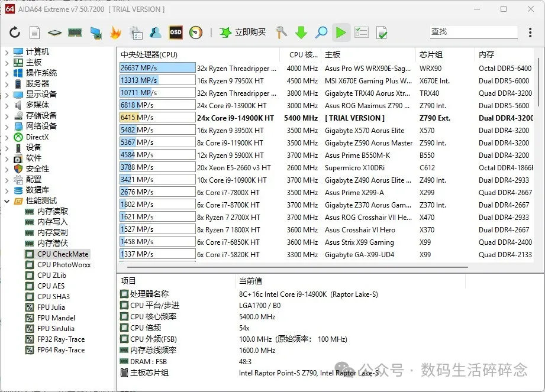The height and width of the screenshot is (392, 545).
Task: Open the motherboard chip toolbar icon
Action: pyautogui.click(x=54, y=33)
